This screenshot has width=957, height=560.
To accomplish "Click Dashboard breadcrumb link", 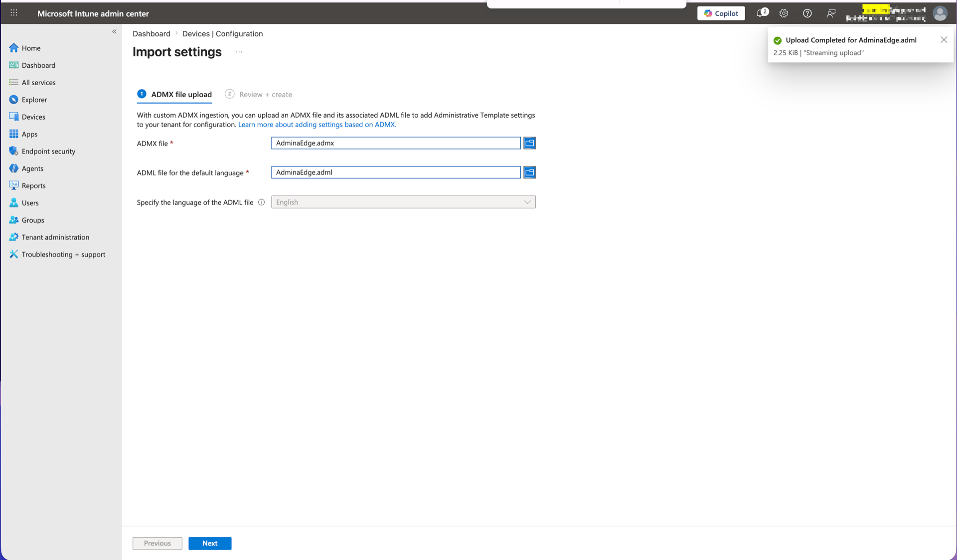I will tap(151, 34).
